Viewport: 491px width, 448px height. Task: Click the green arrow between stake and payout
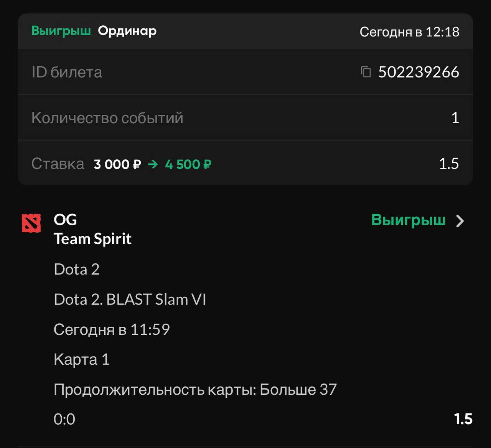(153, 164)
